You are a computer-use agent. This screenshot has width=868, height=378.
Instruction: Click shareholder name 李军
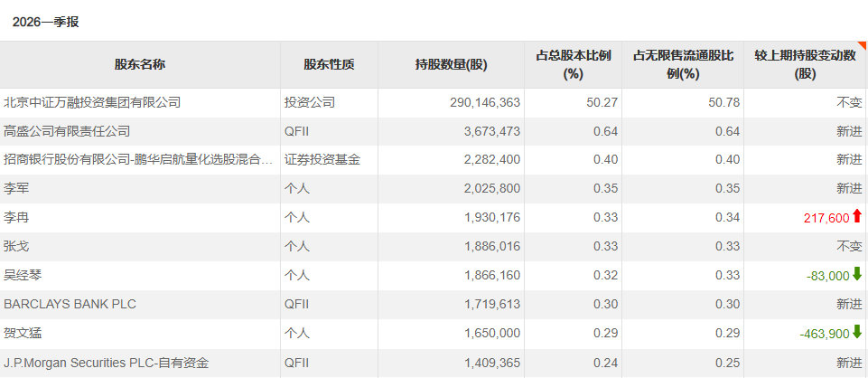17,189
